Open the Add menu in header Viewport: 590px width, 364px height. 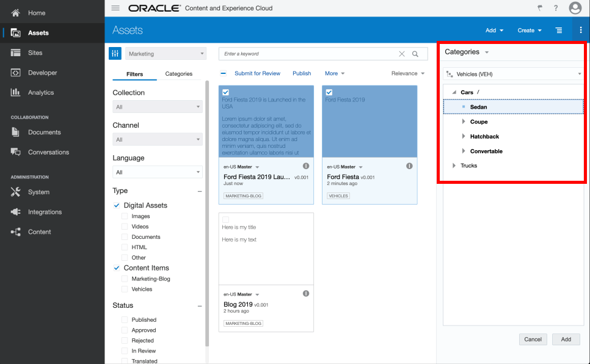(494, 30)
